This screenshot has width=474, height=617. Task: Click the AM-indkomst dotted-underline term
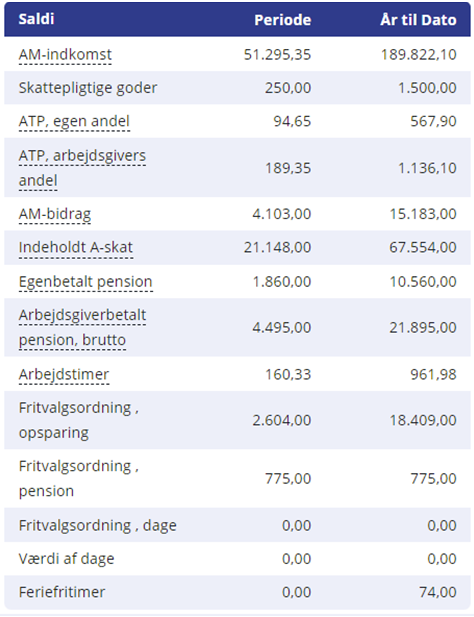(x=65, y=54)
